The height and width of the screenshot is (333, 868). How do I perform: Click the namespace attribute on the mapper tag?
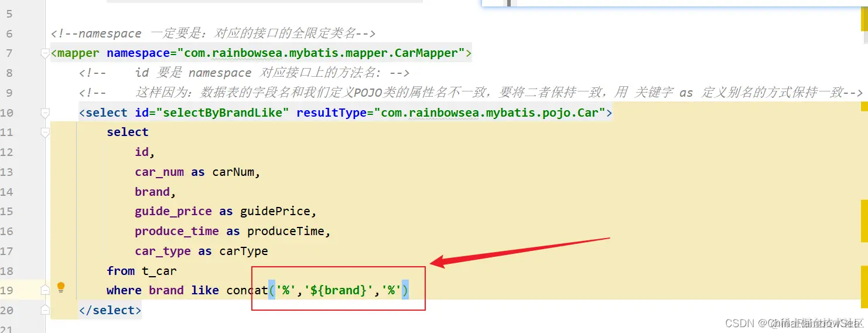point(138,53)
